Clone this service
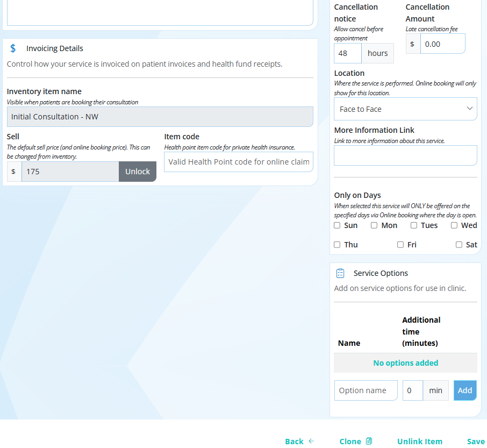Viewport: 487px width, 448px height. (356, 441)
